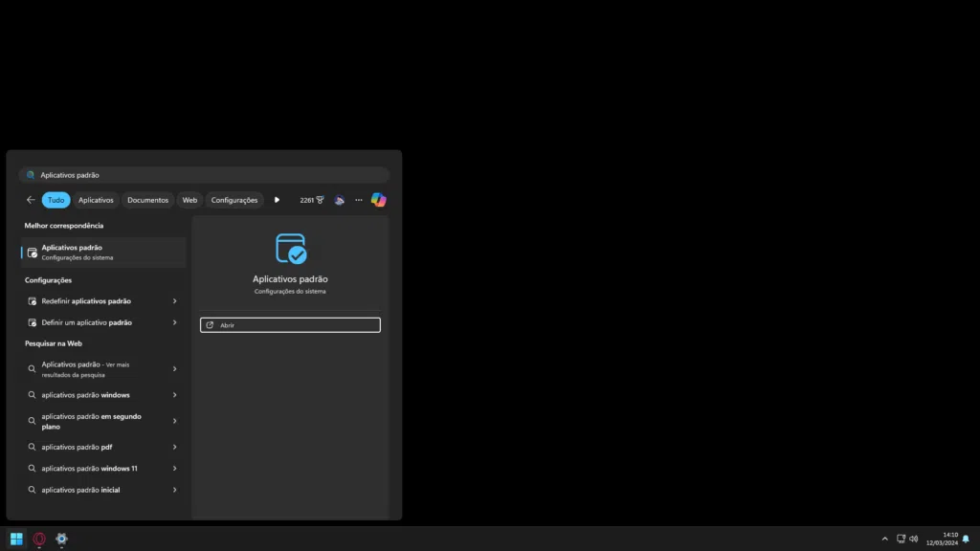Open Copilot from the search bar
The image size is (980, 551).
point(379,200)
